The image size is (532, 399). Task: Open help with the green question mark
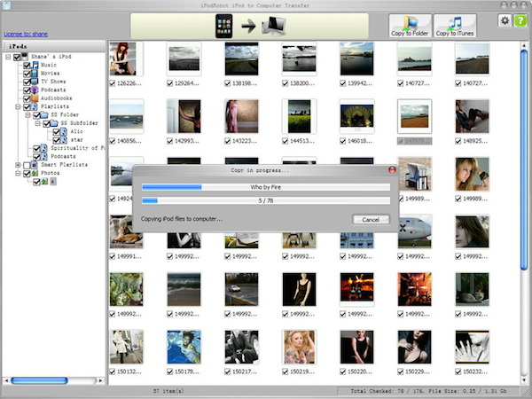coord(519,21)
